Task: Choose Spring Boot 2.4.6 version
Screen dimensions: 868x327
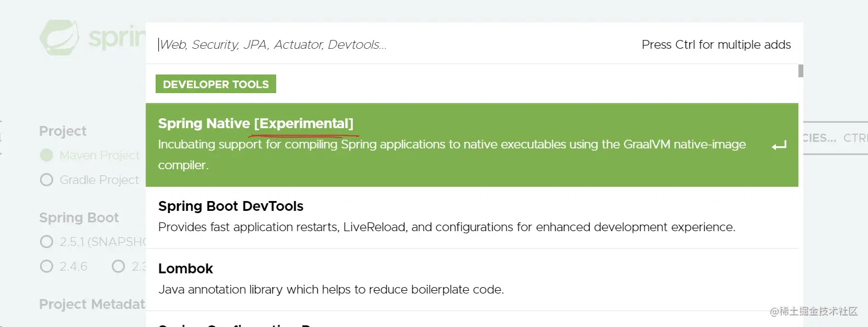Action: pyautogui.click(x=47, y=266)
